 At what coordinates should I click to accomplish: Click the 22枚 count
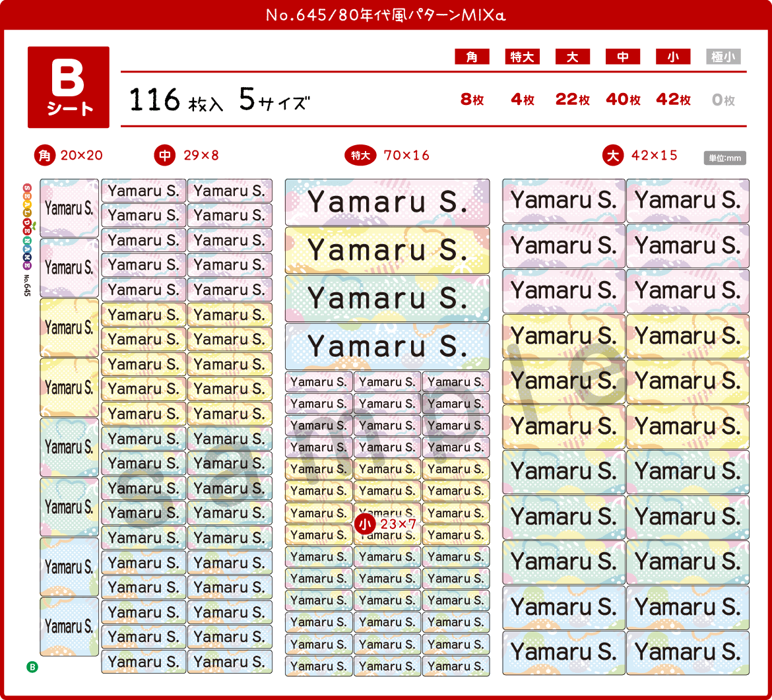pyautogui.click(x=573, y=100)
